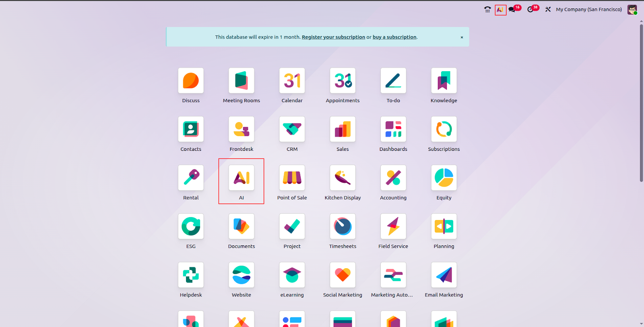Open activities clock with 38 badge

tap(530, 10)
